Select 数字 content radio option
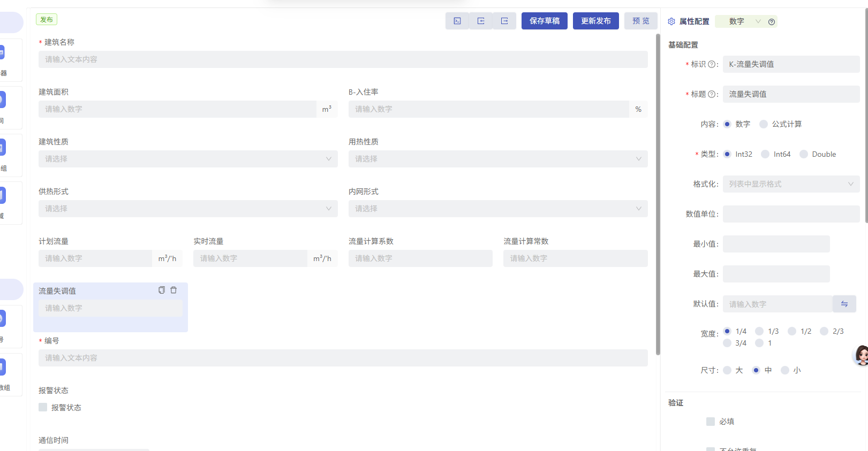The image size is (868, 451). pyautogui.click(x=727, y=124)
